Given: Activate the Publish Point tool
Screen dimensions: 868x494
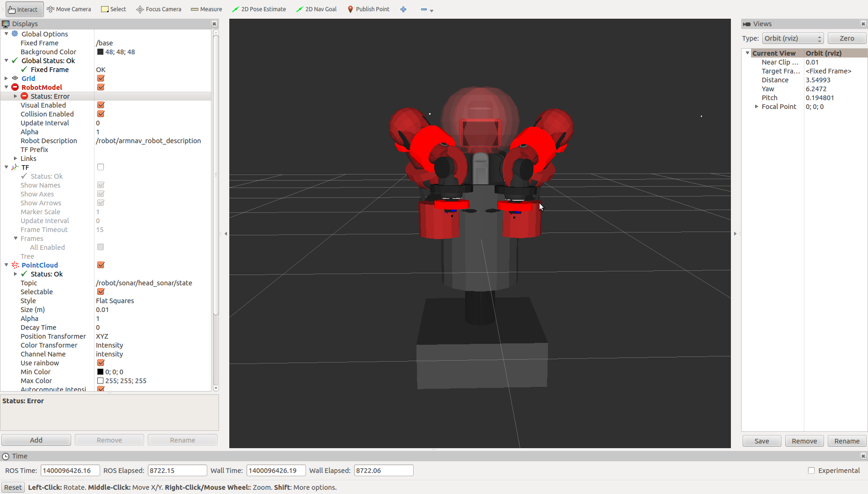Looking at the screenshot, I should [x=369, y=9].
